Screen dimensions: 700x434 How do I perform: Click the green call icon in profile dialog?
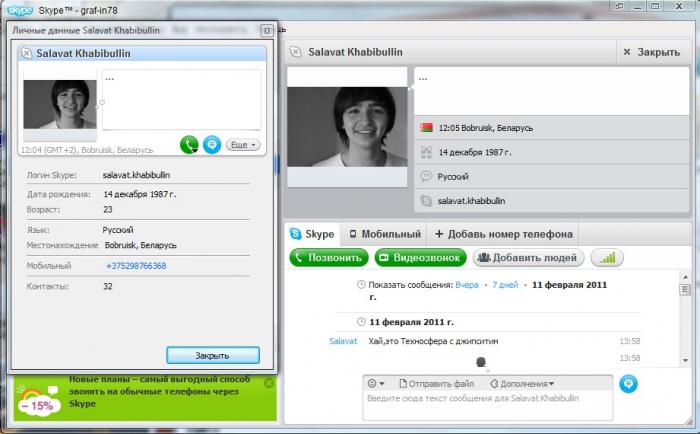tap(189, 145)
